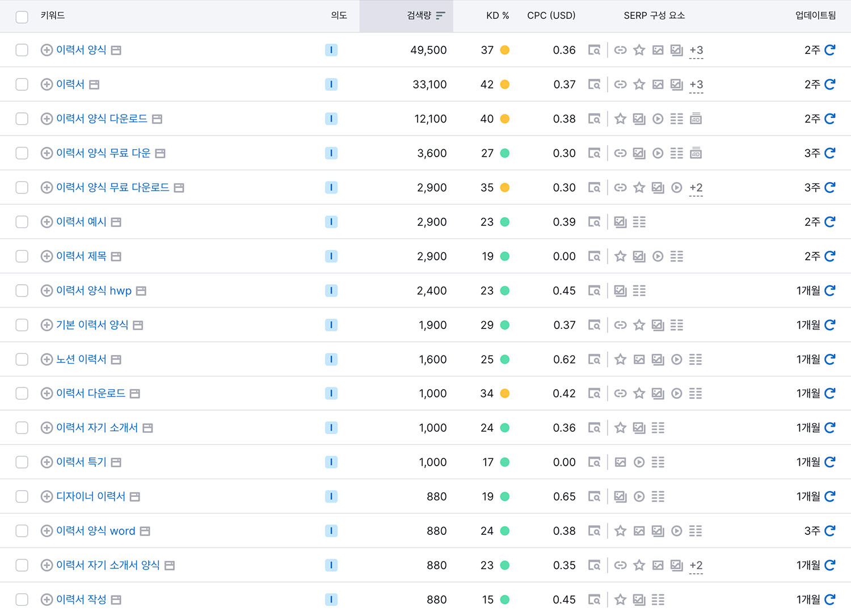Open the 이력서 양식 무료 다운로드 link
This screenshot has width=851, height=616.
[112, 187]
